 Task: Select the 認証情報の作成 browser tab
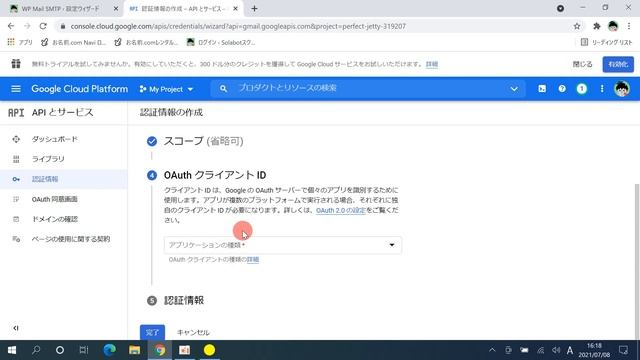(183, 9)
